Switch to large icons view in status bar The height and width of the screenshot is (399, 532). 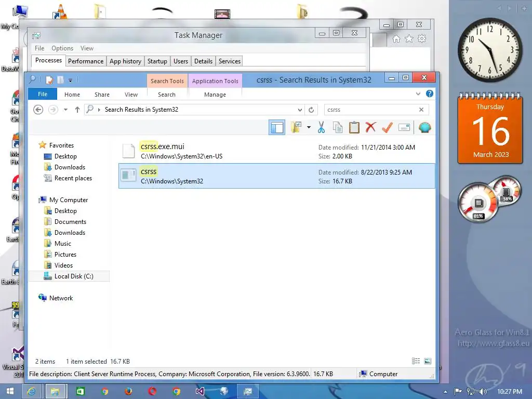pos(428,361)
